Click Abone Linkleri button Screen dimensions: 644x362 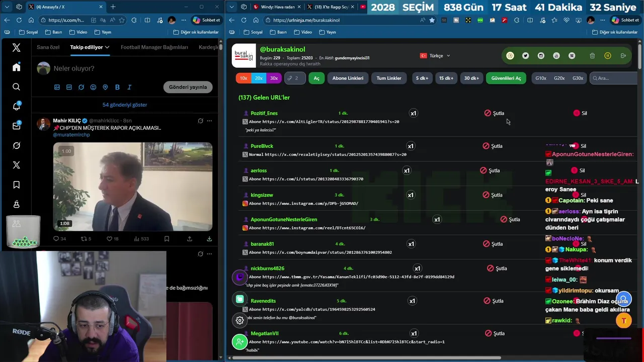click(348, 78)
